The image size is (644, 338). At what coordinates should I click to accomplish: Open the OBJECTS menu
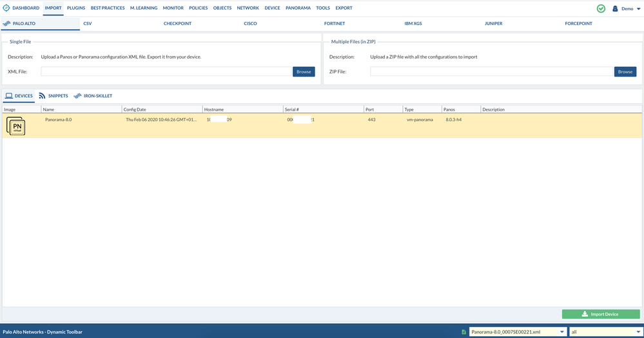[222, 8]
